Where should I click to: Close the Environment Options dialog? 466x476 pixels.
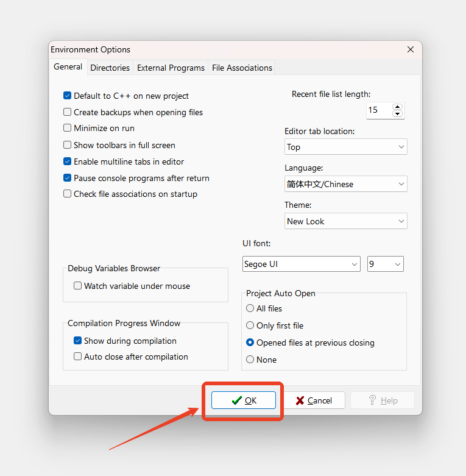coord(411,49)
